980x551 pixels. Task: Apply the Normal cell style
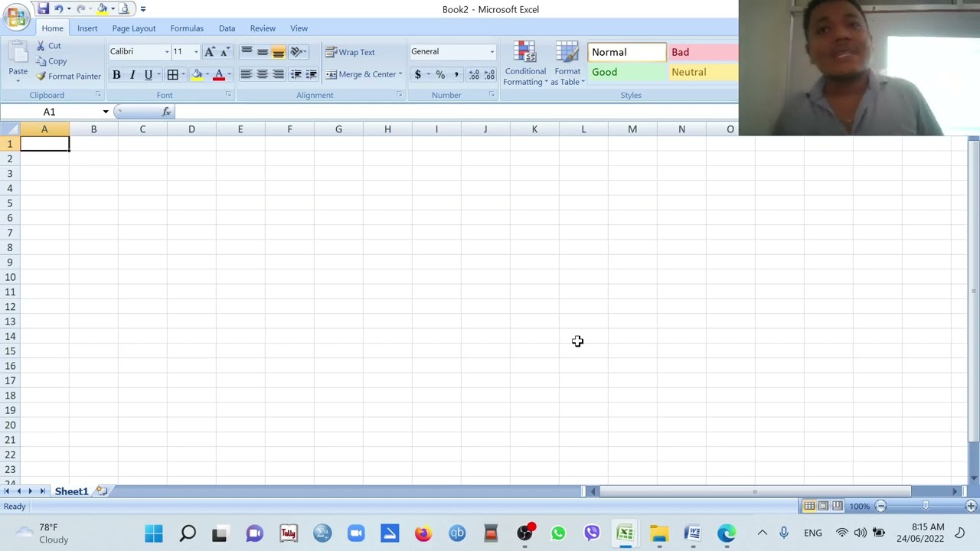click(x=626, y=52)
